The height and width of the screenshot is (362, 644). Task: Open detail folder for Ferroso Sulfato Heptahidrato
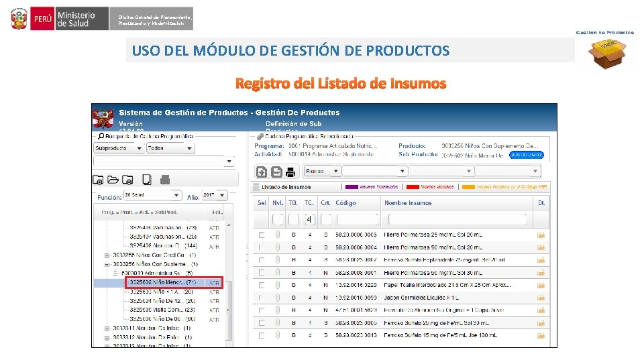tap(541, 260)
